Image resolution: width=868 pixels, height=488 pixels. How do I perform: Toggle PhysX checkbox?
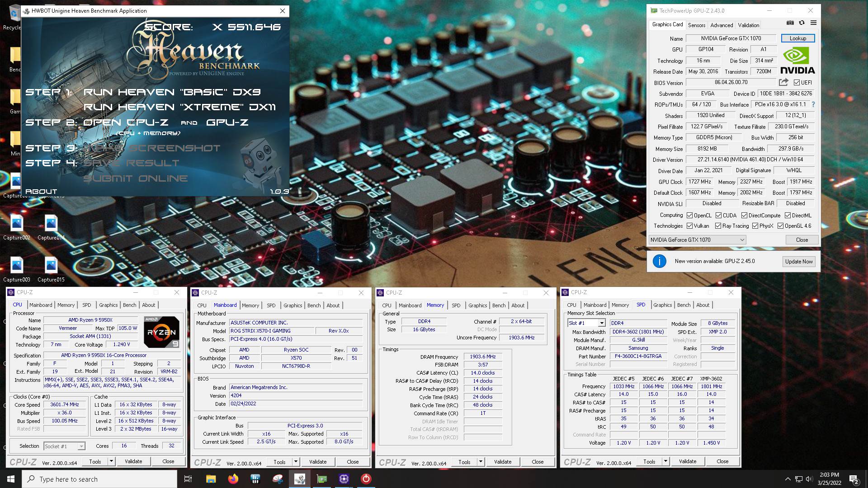(x=755, y=226)
